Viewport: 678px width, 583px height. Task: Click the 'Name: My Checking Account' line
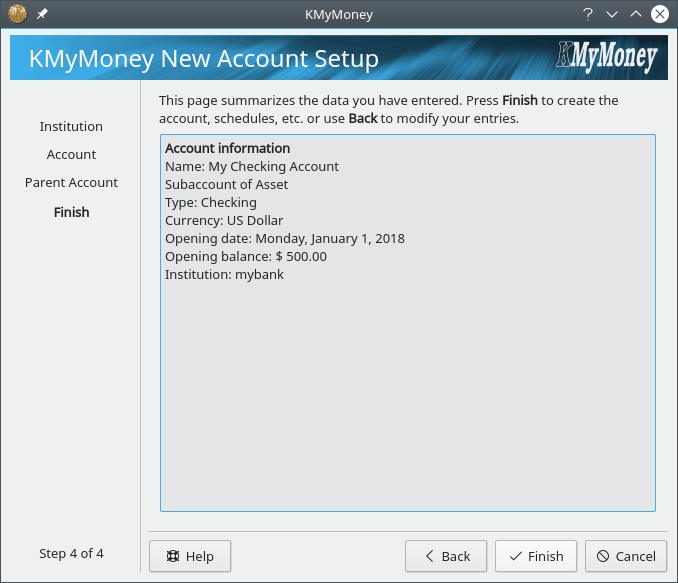(252, 167)
